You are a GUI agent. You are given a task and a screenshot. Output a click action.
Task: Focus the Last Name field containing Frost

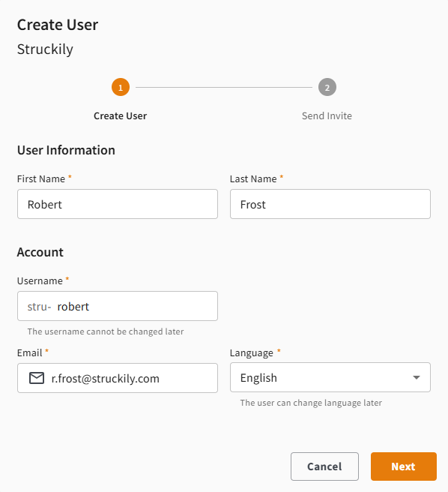pyautogui.click(x=330, y=204)
